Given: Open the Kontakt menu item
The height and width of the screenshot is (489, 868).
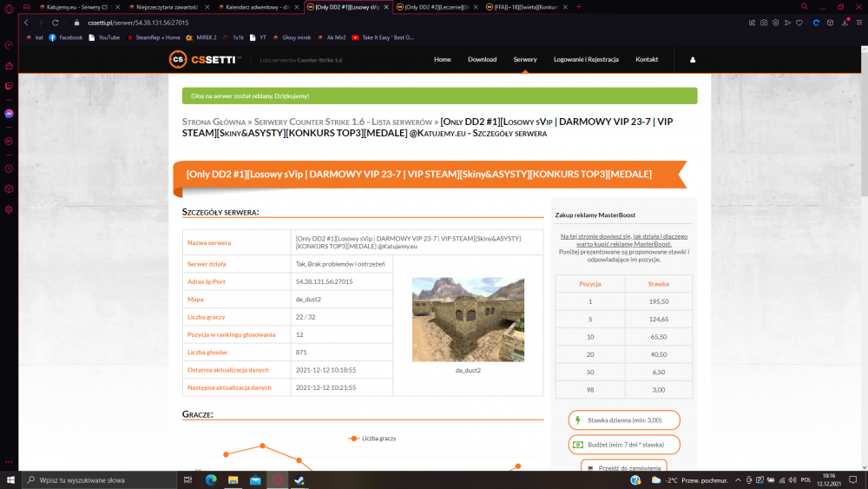Looking at the screenshot, I should 647,59.
